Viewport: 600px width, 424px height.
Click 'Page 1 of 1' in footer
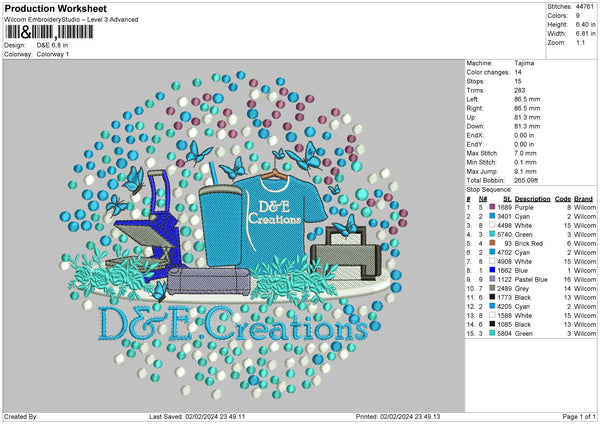[x=579, y=416]
